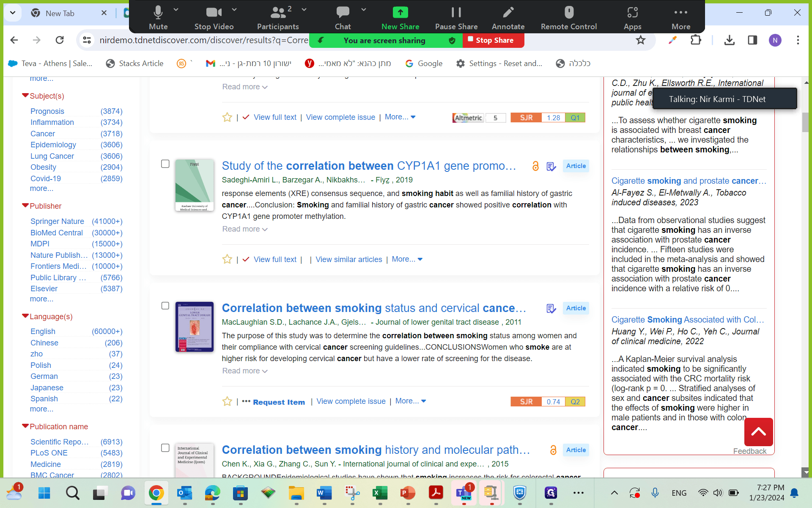Open the More... dropdown under cervical cancer result
Viewport: 812px width, 508px height.
click(411, 401)
